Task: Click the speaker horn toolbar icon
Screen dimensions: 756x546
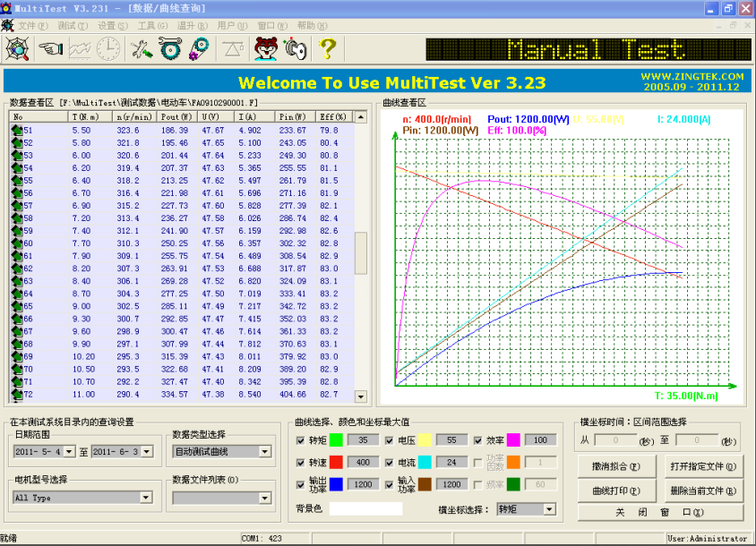Action: tap(295, 48)
